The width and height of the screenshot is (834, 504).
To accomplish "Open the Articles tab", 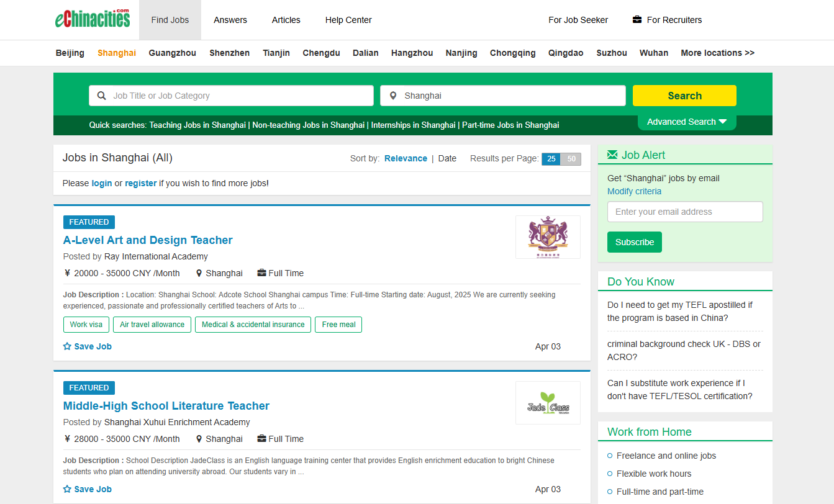I will (286, 20).
